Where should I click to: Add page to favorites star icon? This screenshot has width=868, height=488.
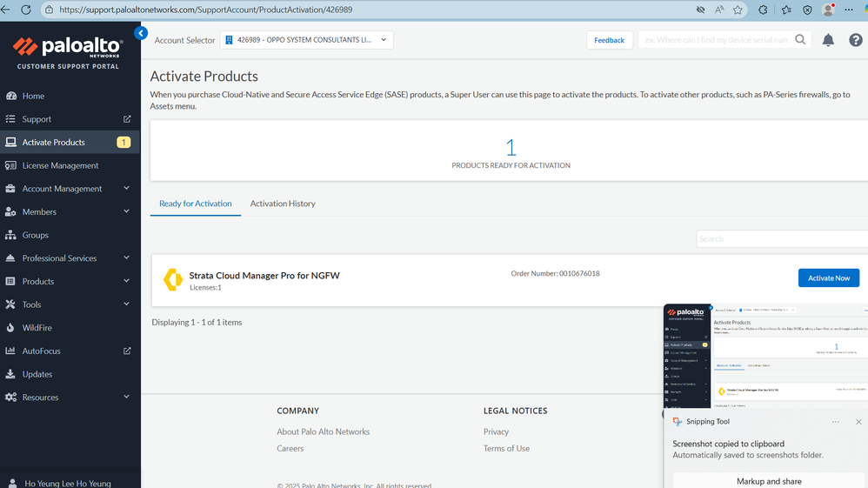[738, 10]
